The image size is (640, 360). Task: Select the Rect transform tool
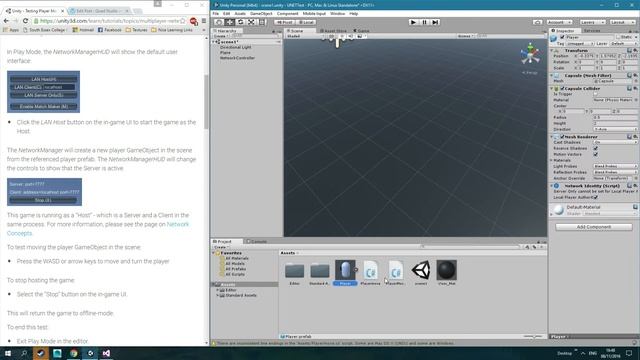point(262,22)
